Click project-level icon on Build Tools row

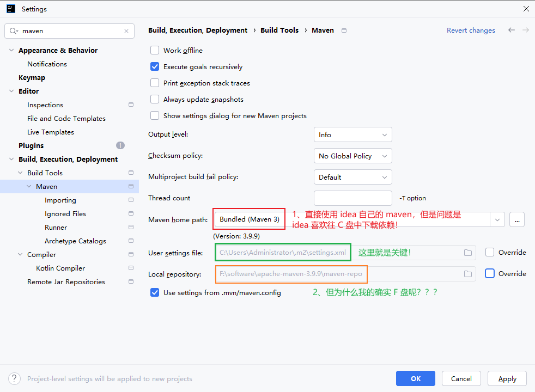131,173
